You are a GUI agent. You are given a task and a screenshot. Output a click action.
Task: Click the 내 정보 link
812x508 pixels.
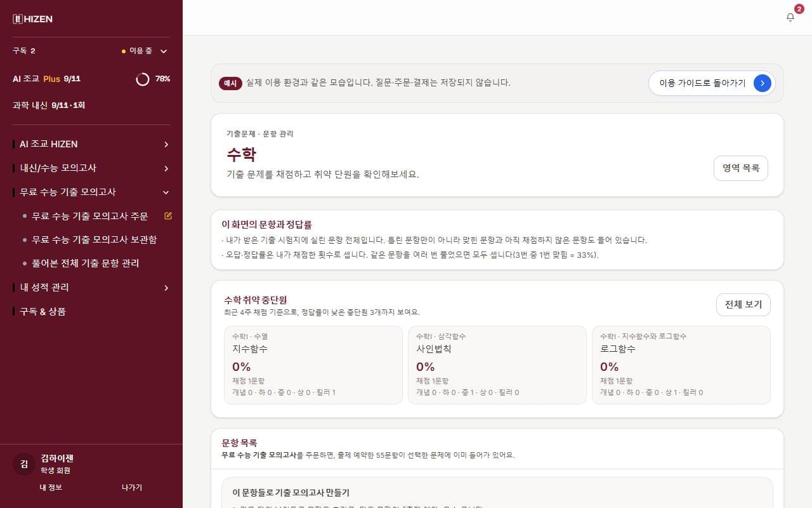pyautogui.click(x=51, y=487)
